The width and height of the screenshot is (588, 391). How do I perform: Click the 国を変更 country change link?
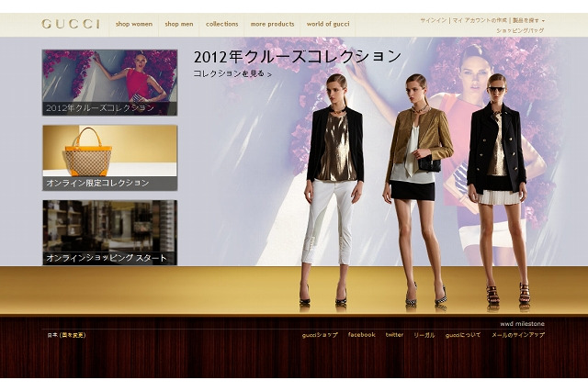pos(73,335)
